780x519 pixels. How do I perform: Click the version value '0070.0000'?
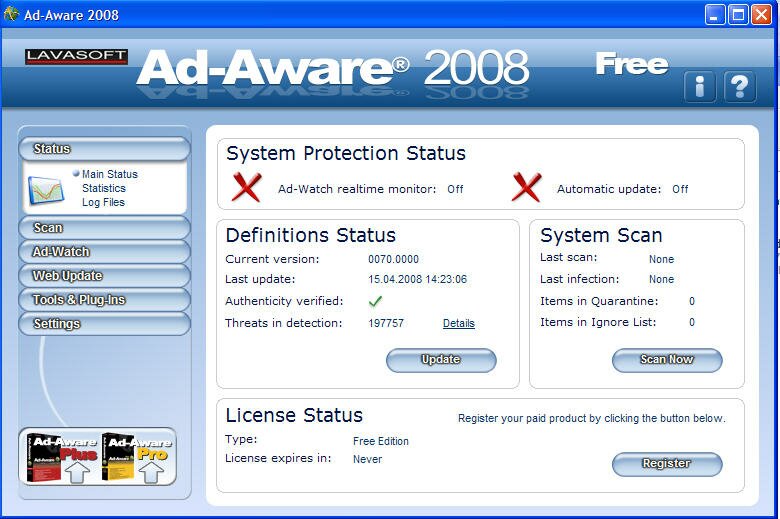393,259
